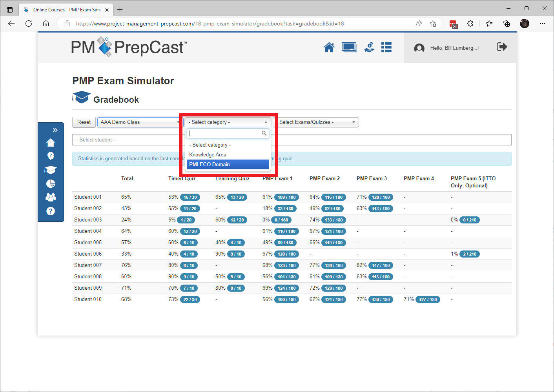The height and width of the screenshot is (392, 554).
Task: Click the PMP Exam 5 (ITTO Only: Optional) header
Action: (473, 182)
